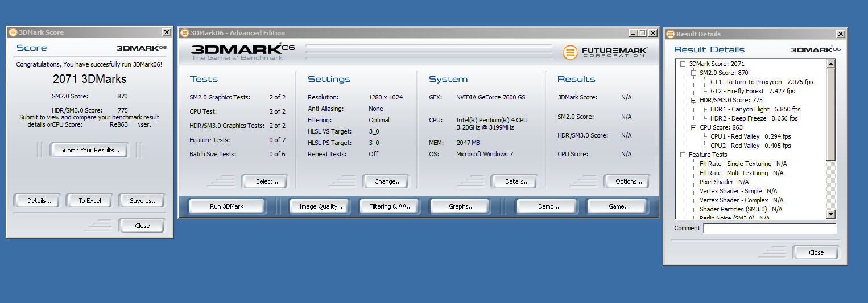Open the test Select... dialog
Screen dimensions: 868x303
coord(266,181)
